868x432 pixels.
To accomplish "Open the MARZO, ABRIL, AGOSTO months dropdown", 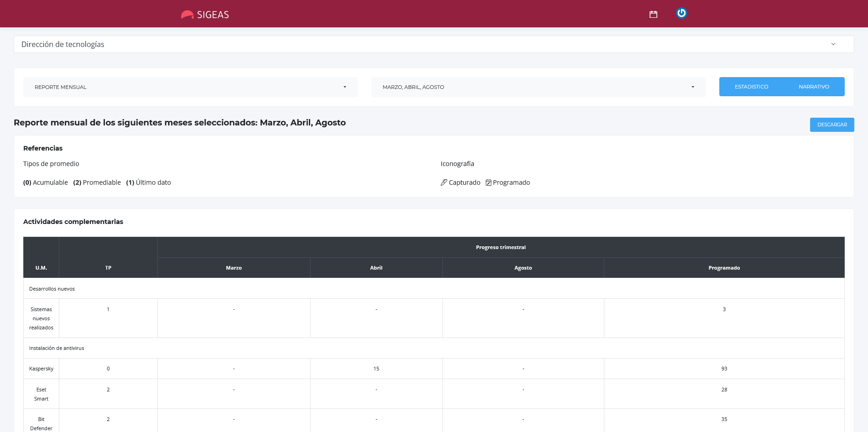I will click(538, 87).
